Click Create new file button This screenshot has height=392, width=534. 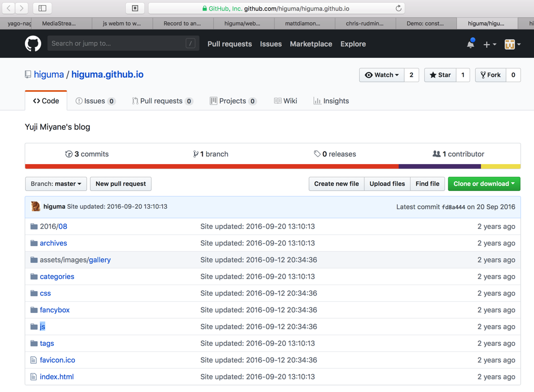click(x=336, y=184)
